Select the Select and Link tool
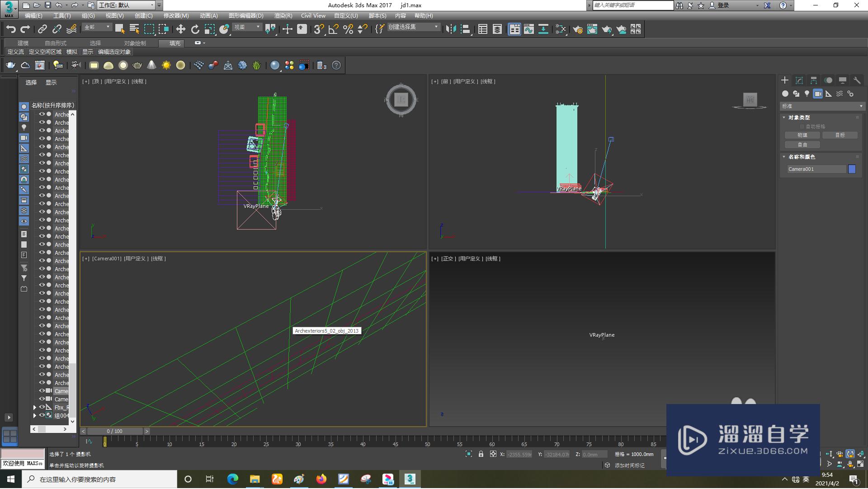Image resolution: width=868 pixels, height=489 pixels. (42, 29)
